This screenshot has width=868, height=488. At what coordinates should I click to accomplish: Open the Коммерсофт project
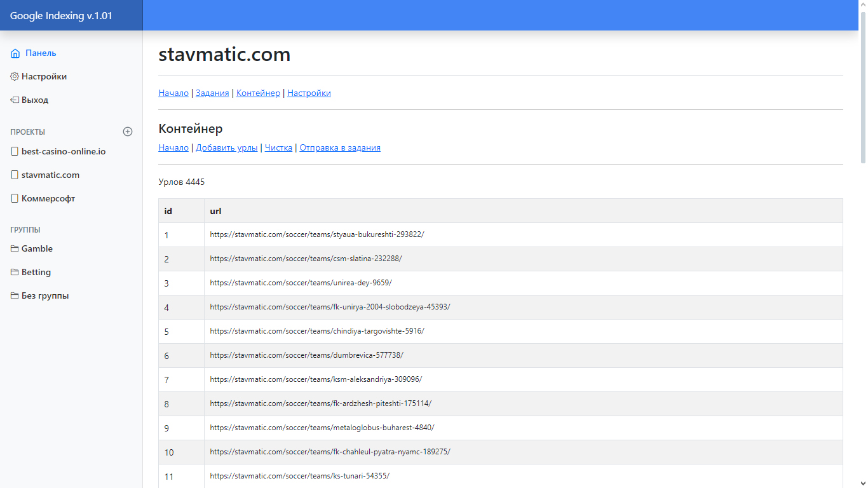(48, 198)
